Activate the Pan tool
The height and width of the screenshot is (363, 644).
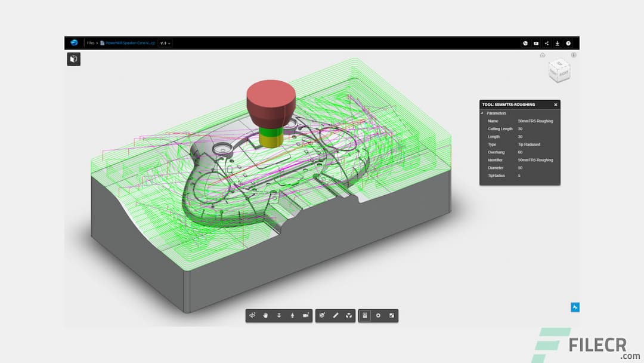265,316
